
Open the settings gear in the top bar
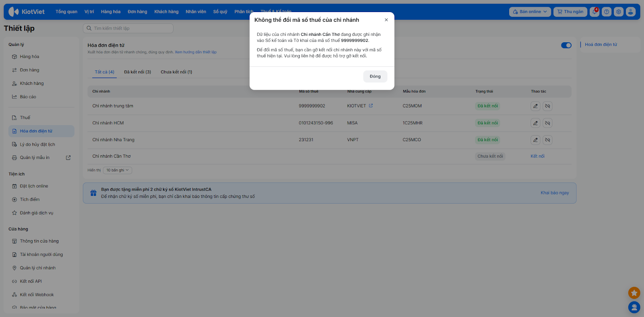(x=619, y=12)
